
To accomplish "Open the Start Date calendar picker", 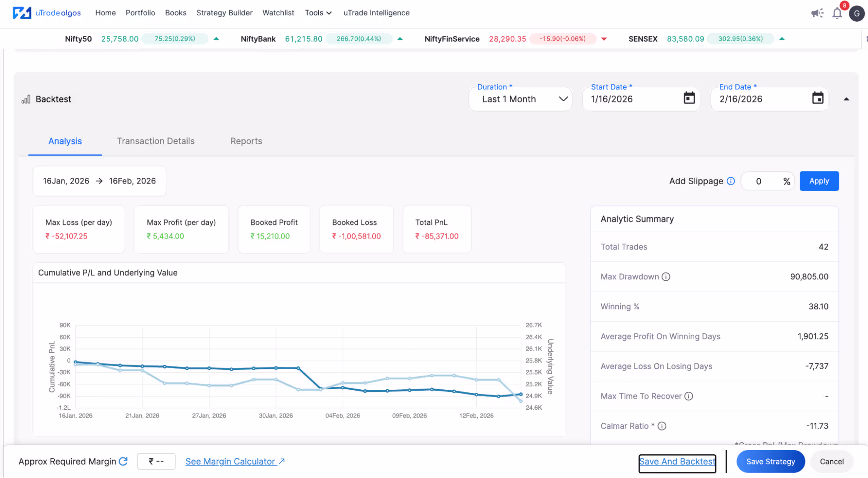I will coord(689,98).
